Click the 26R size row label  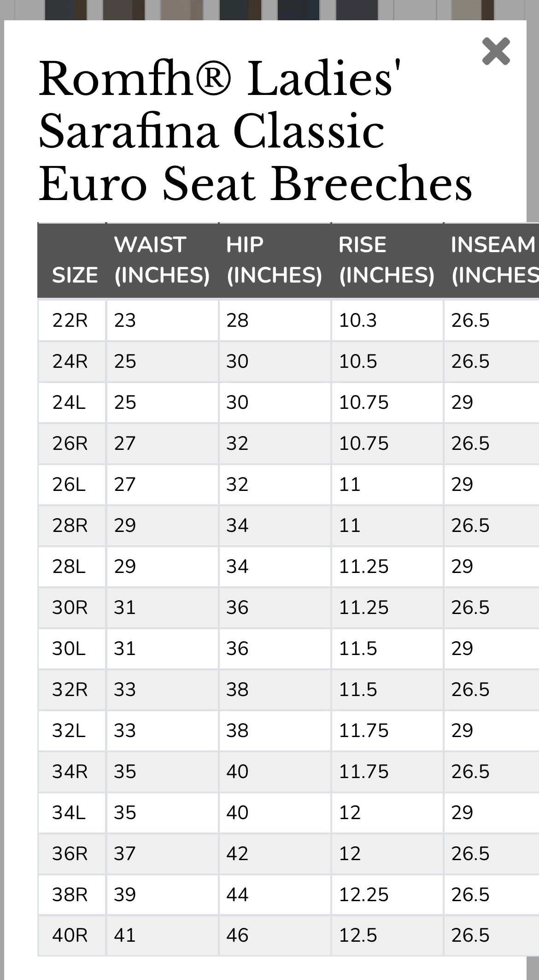(70, 443)
